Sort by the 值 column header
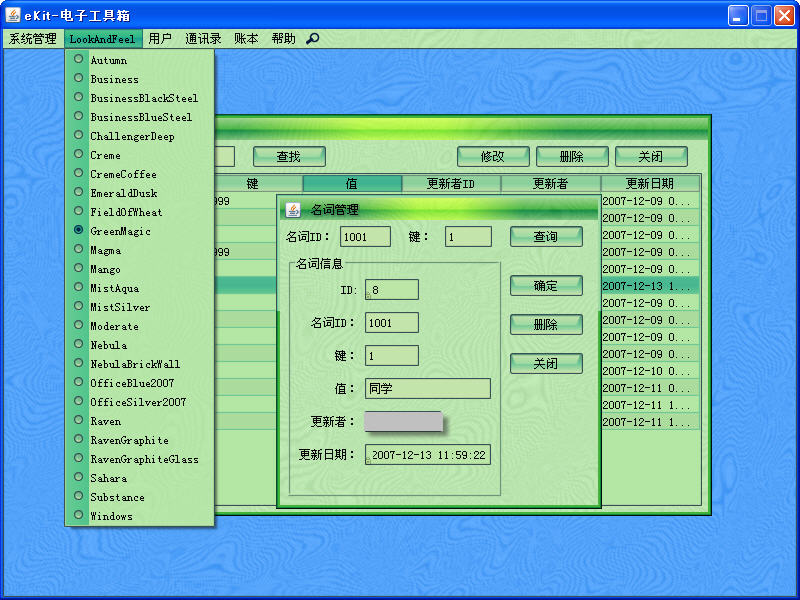 tap(352, 184)
